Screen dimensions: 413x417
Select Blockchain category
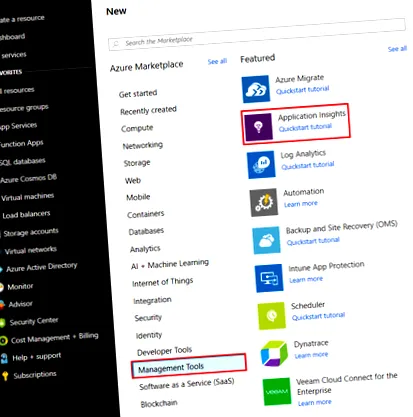click(x=159, y=404)
